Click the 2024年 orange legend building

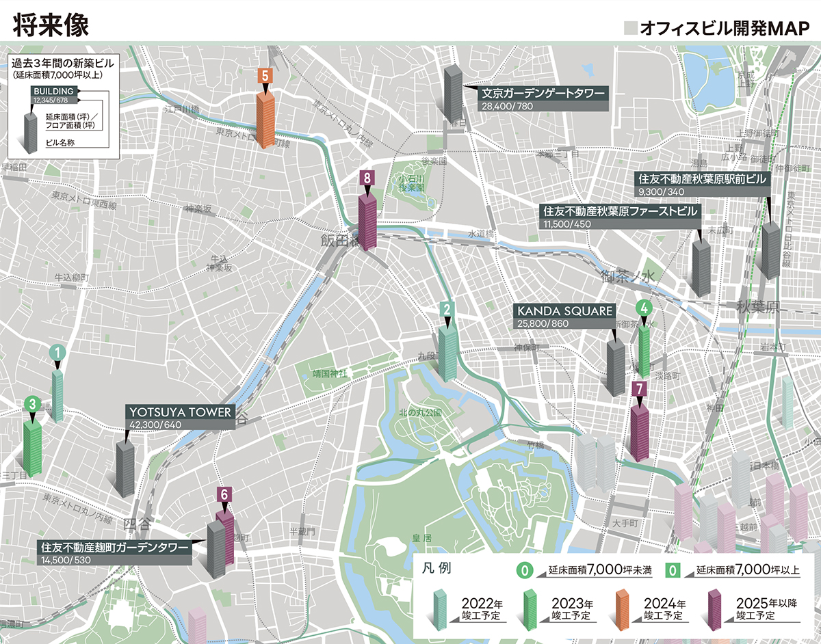pos(623,609)
